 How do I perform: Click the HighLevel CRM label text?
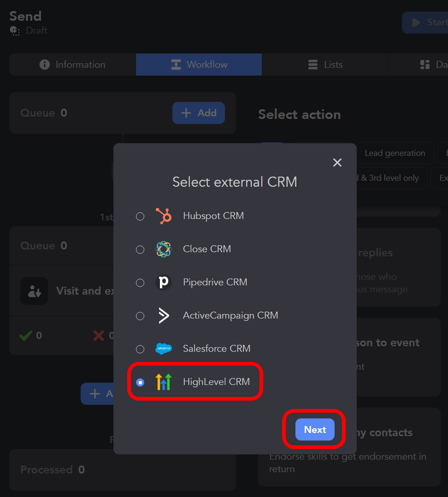[x=217, y=382]
